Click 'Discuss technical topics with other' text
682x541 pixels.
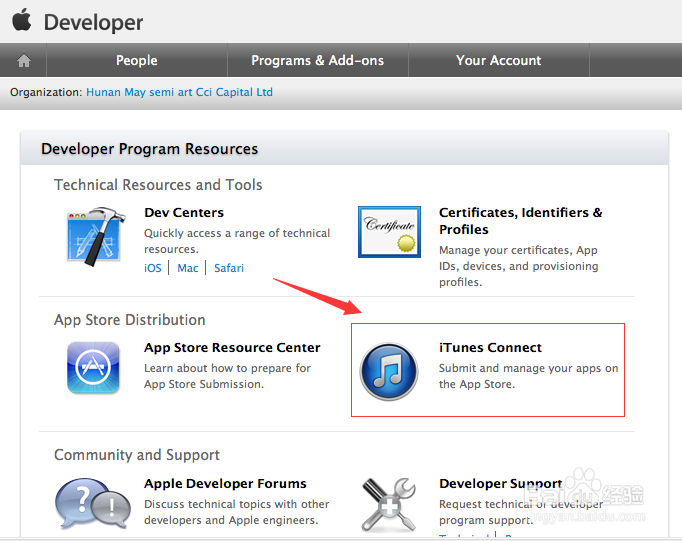click(x=237, y=512)
